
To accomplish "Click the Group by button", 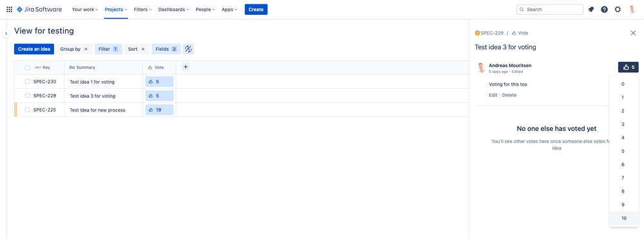I will (74, 49).
